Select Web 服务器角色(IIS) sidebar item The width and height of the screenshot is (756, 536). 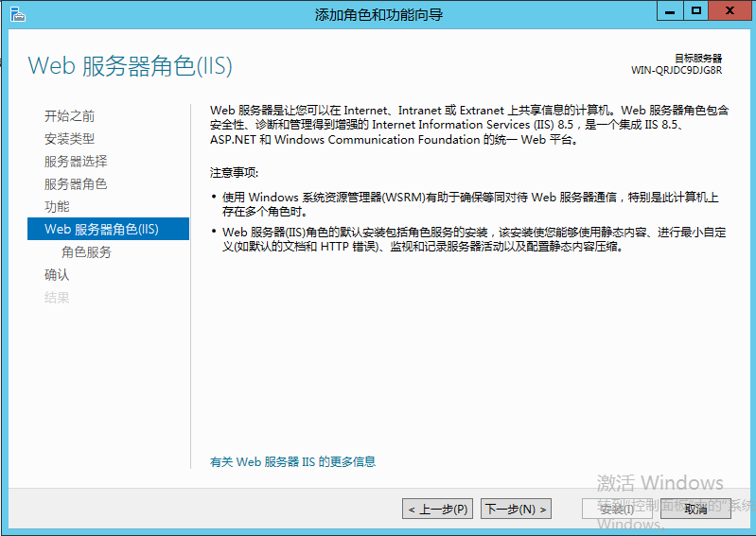pyautogui.click(x=109, y=229)
